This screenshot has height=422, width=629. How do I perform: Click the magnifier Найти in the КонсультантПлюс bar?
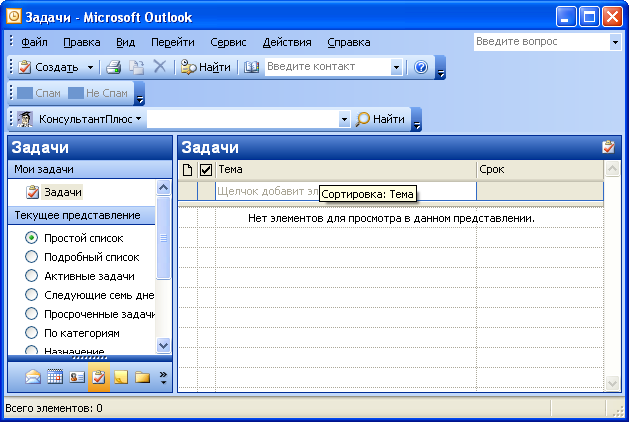point(380,119)
